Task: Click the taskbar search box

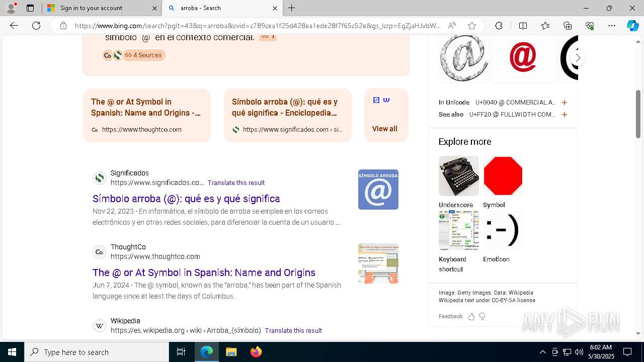Action: click(97, 352)
